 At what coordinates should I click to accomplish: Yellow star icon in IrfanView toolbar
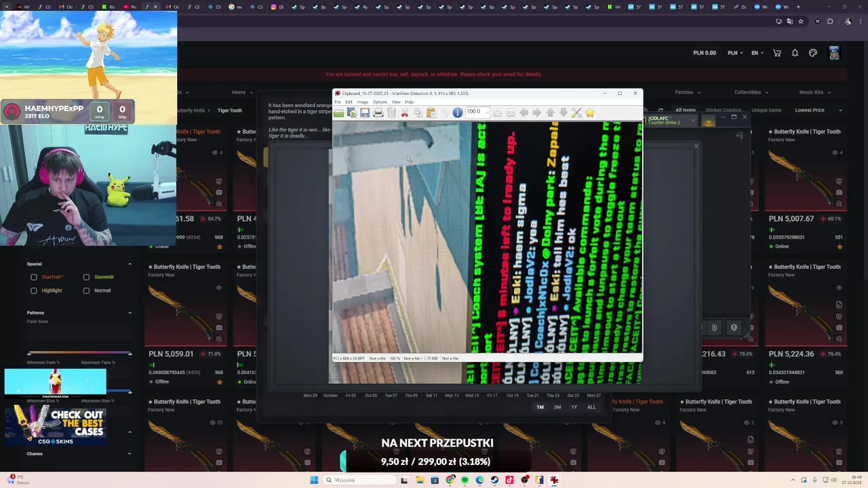click(590, 113)
